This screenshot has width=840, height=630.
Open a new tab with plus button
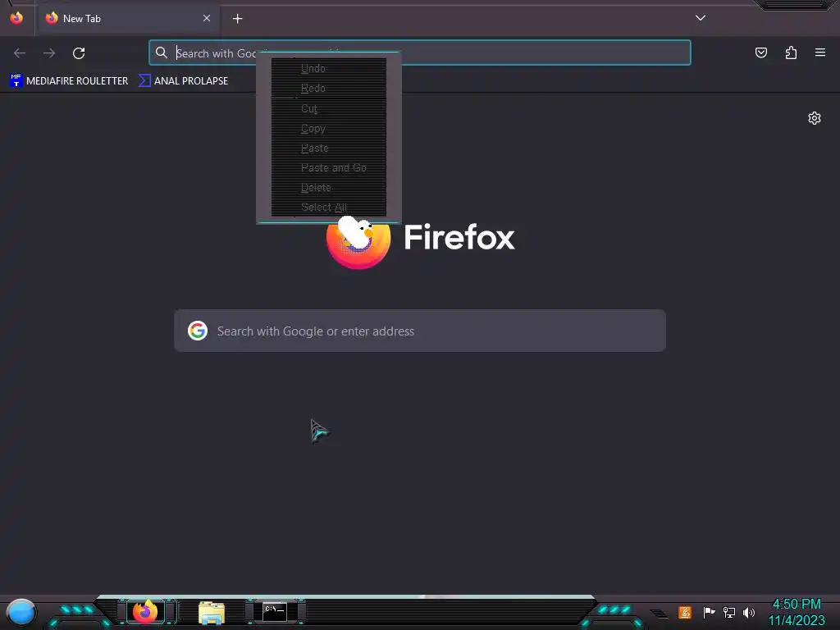(x=237, y=19)
